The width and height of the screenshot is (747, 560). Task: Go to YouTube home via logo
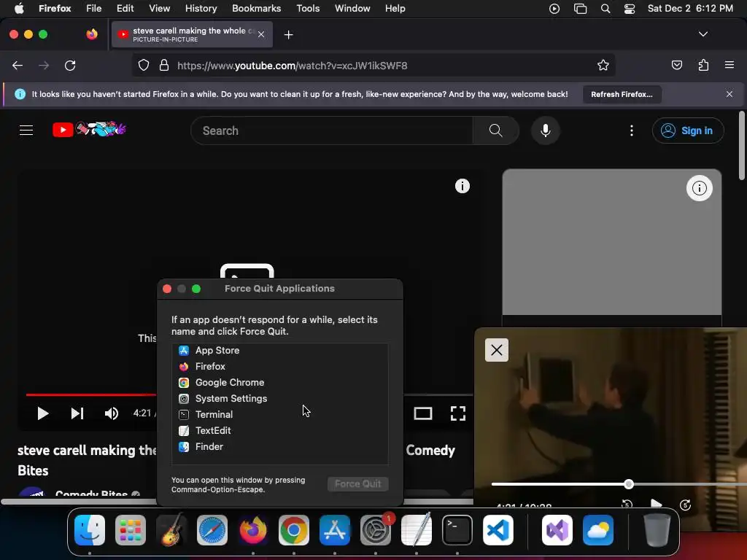pyautogui.click(x=89, y=129)
